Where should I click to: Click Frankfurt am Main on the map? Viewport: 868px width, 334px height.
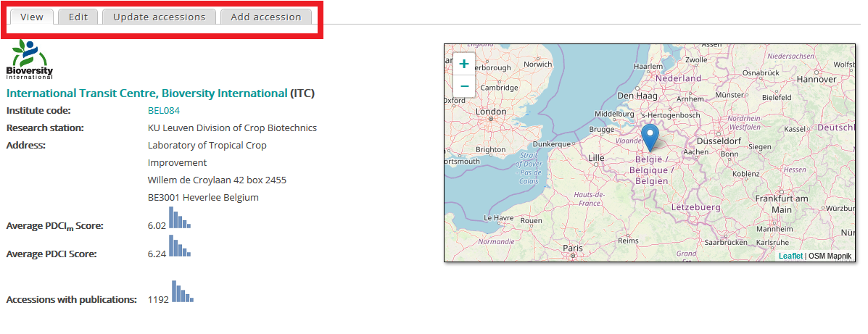[782, 204]
